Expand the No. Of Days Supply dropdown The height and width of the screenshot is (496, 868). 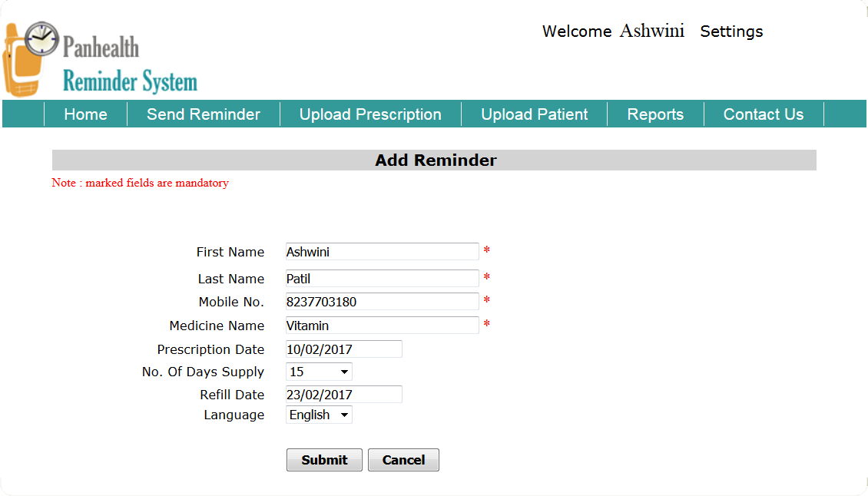pos(319,372)
